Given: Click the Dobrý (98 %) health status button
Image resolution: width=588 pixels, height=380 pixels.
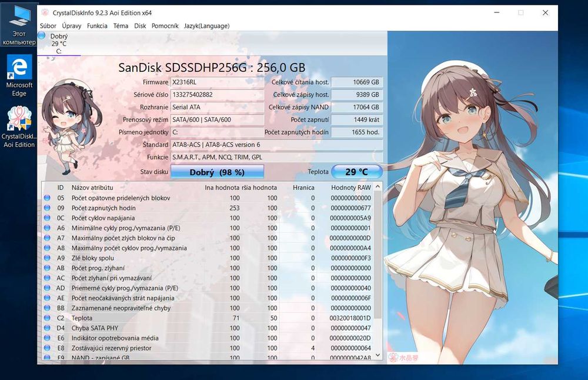Looking at the screenshot, I should (x=217, y=172).
